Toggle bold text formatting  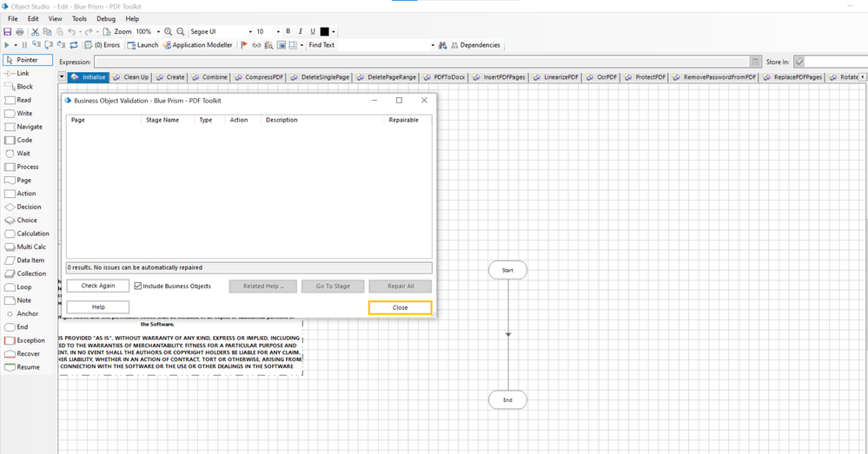[288, 32]
